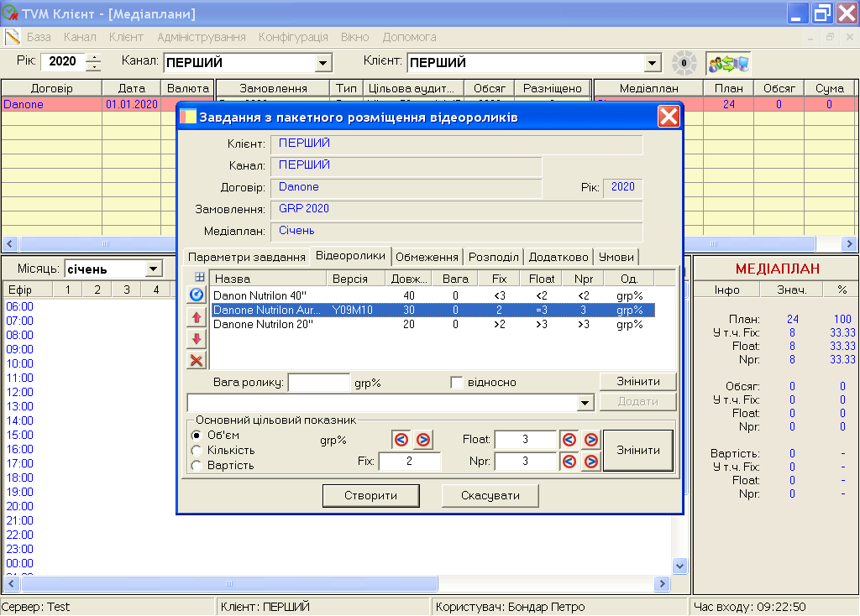Select the 'Вартість' radio button
Image resolution: width=860 pixels, height=616 pixels.
tap(197, 466)
